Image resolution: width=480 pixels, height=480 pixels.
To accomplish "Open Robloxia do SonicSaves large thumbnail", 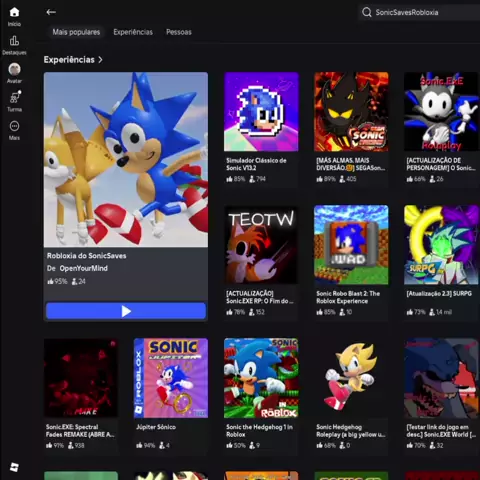I will pyautogui.click(x=126, y=159).
